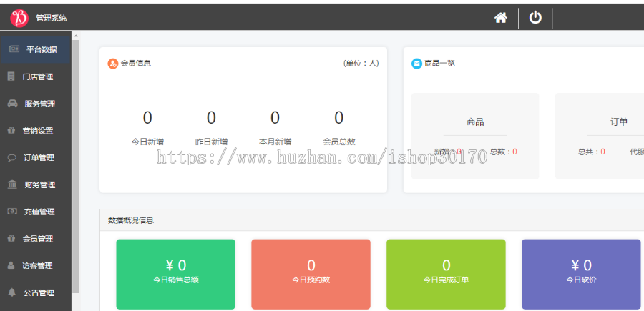
Task: Click the 昨日新增 label
Action: click(211, 142)
